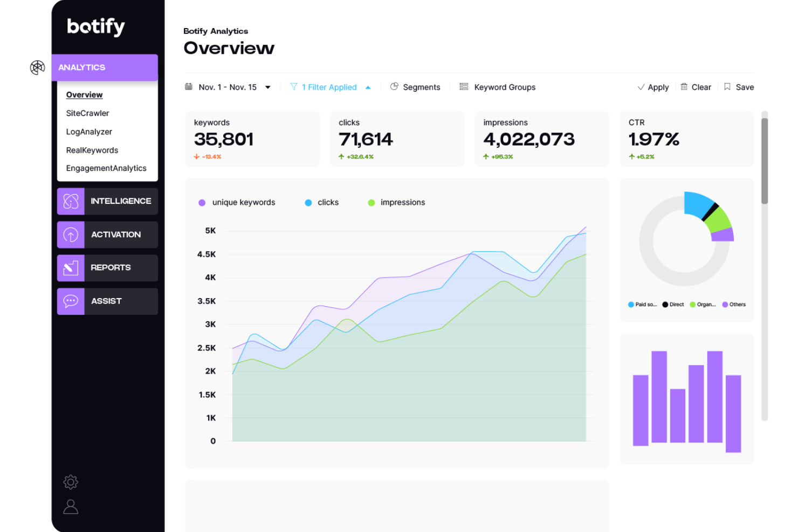The width and height of the screenshot is (798, 532).
Task: Select RealKeywords from the Analytics menu
Action: point(92,150)
